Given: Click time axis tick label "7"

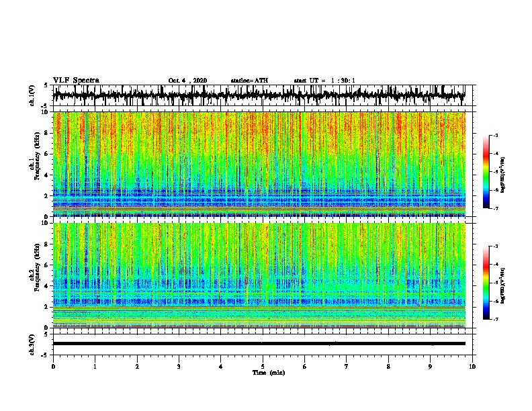Looking at the screenshot, I should click(347, 367).
